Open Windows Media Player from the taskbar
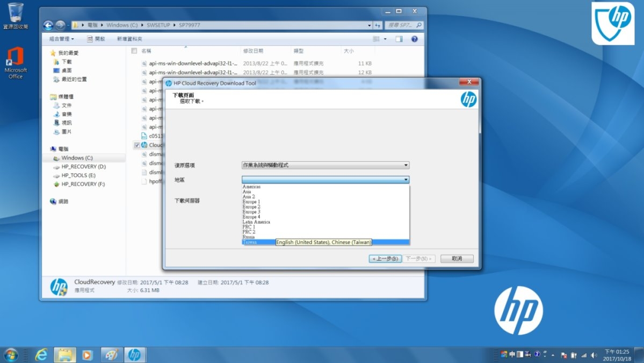644x363 pixels. (x=87, y=355)
